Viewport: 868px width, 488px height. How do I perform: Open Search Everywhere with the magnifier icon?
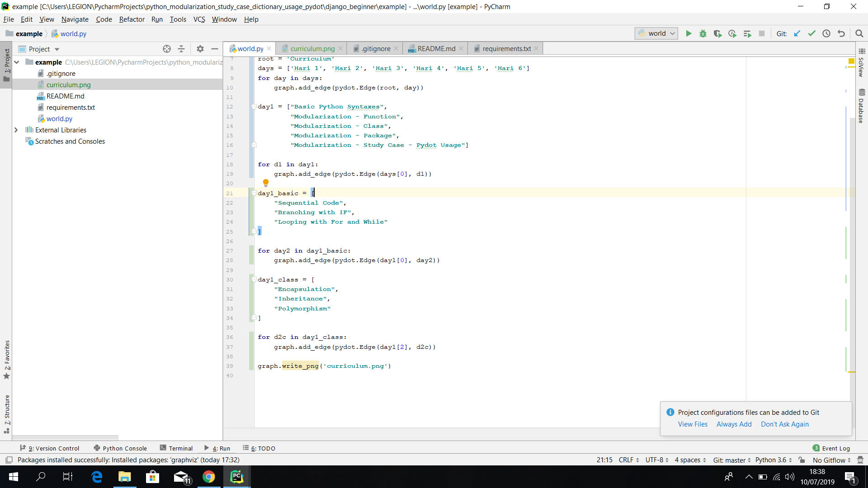tap(859, 33)
